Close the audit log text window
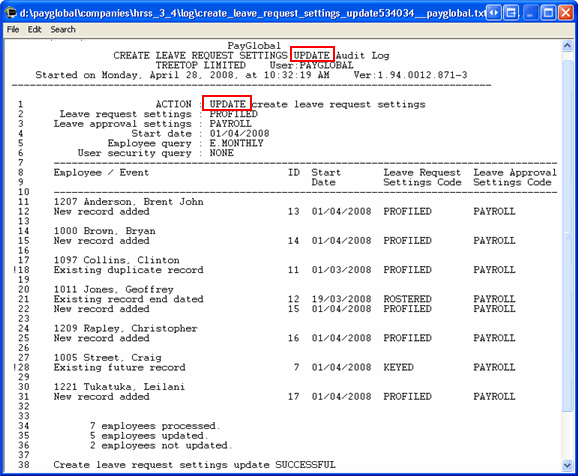The width and height of the screenshot is (578, 476). 565,13
